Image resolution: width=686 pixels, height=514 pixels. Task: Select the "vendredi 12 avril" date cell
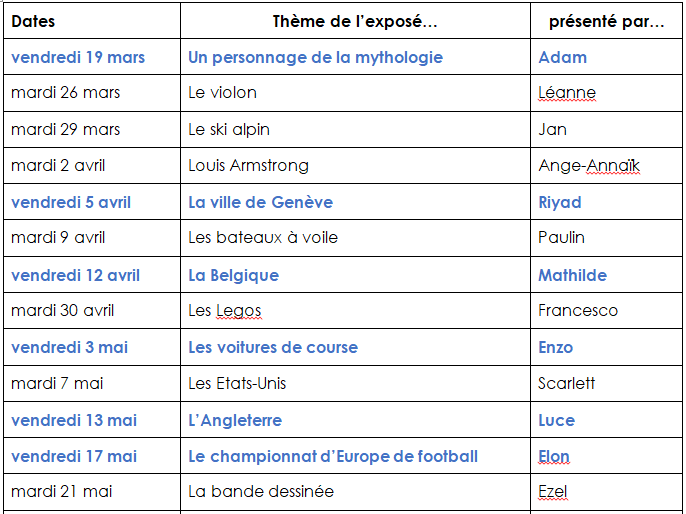[x=92, y=275]
